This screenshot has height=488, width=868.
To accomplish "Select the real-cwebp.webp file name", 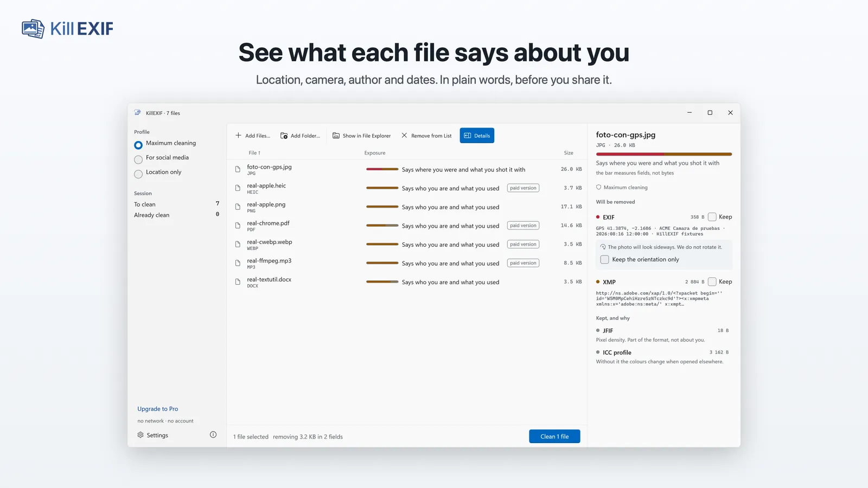I will click(x=270, y=242).
